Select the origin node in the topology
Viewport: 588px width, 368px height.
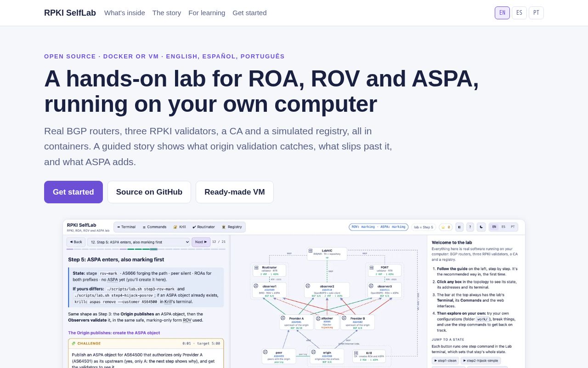coord(327,356)
